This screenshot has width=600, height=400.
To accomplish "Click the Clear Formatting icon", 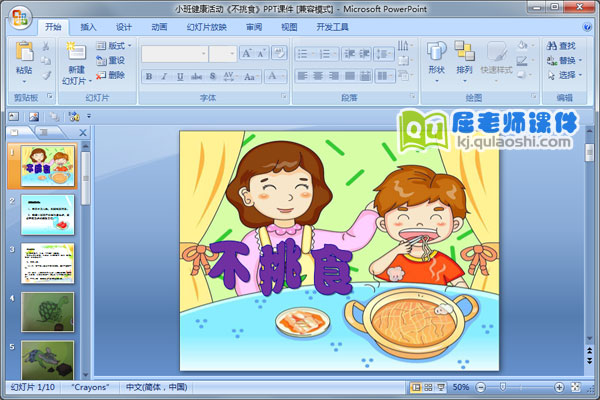I will (279, 53).
